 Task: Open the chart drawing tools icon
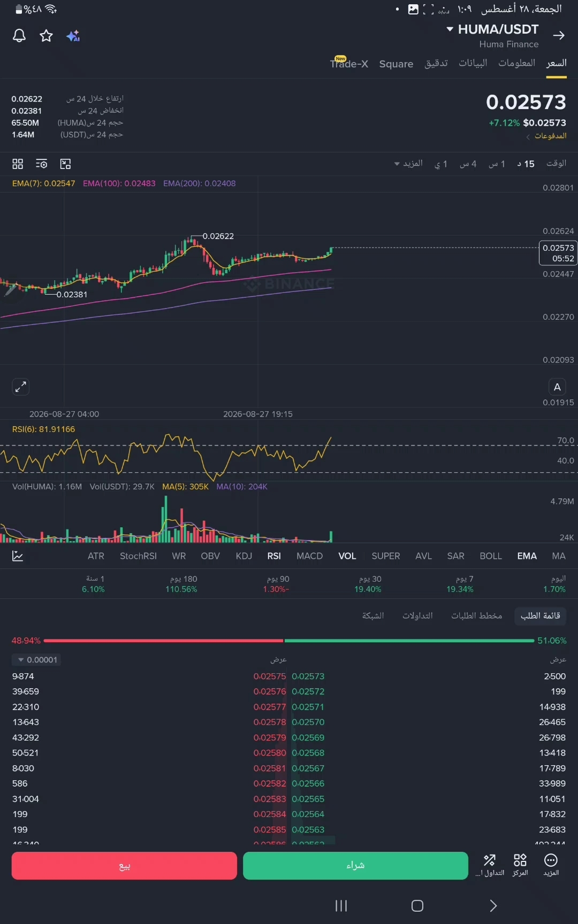click(x=65, y=164)
